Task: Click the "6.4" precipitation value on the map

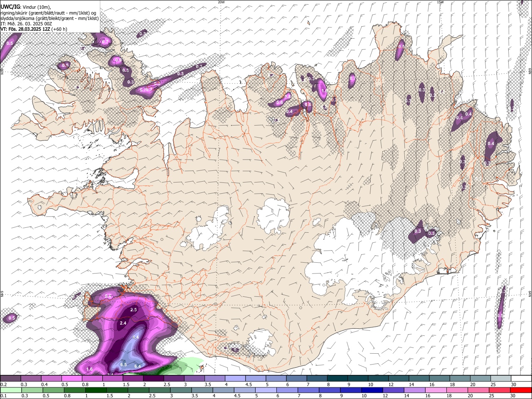Action: [138, 366]
